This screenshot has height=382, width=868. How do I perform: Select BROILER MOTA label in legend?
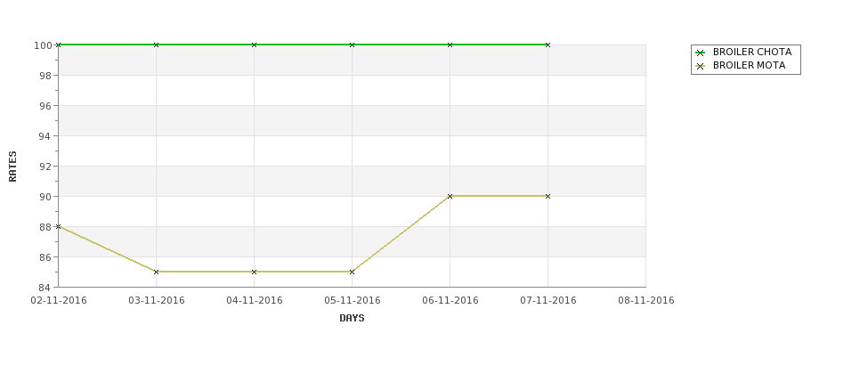(749, 65)
